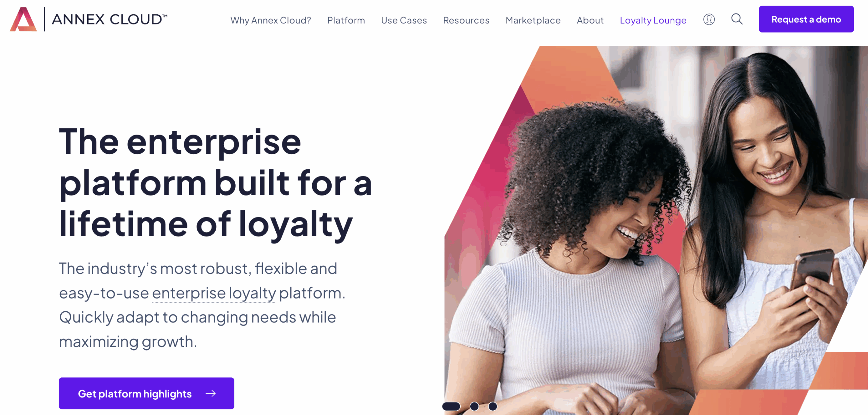This screenshot has height=415, width=868.
Task: Click the ANNEX CLOUD wordmark text
Action: pos(110,19)
